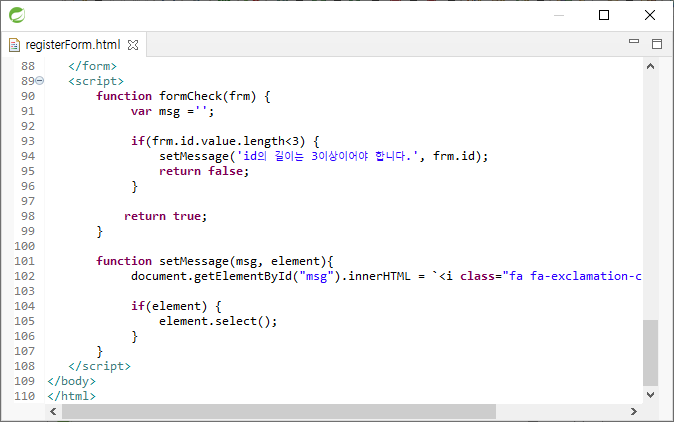Click the horizontal scrollbar thumb
Screen dimensions: 674x422
point(279,412)
